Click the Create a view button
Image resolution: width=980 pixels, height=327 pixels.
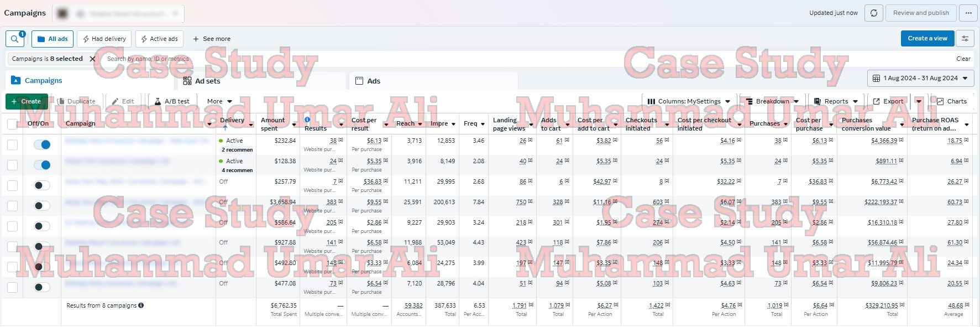click(x=927, y=38)
